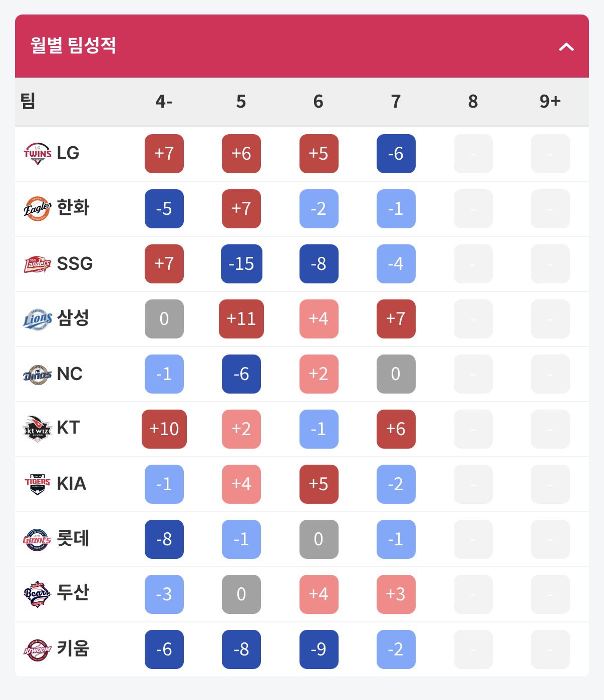Click LG's empty August cell
Viewport: 604px width, 700px height.
pyautogui.click(x=473, y=154)
